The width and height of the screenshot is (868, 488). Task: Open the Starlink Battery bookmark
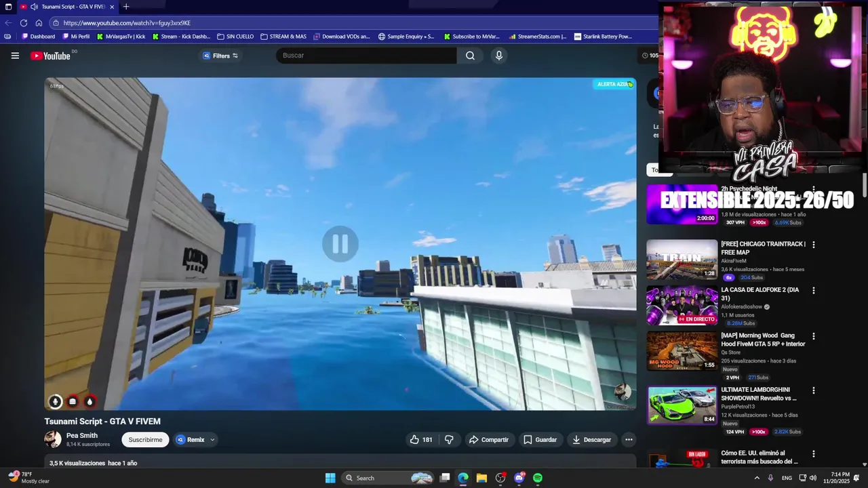tap(603, 37)
